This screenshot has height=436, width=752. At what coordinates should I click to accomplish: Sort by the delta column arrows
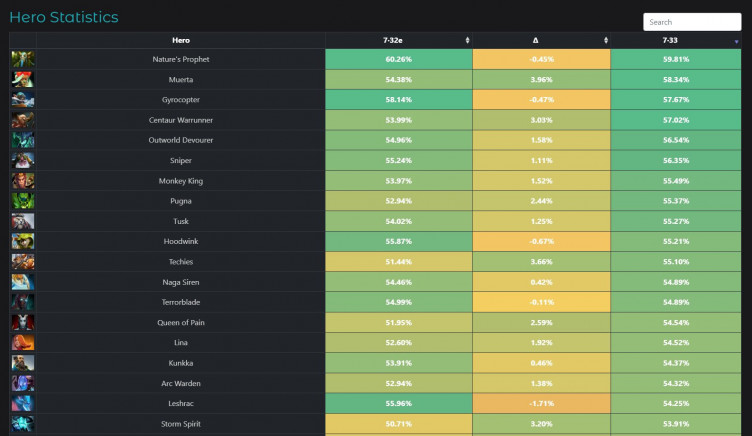(605, 40)
